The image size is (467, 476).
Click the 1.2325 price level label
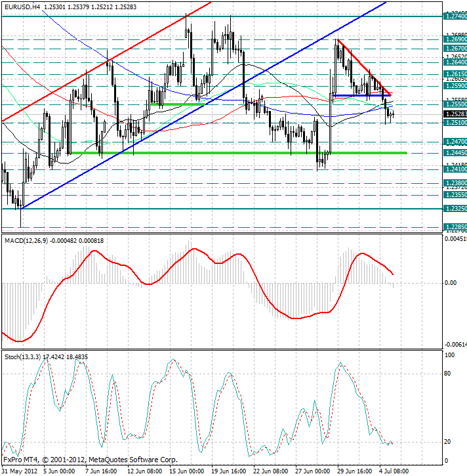pos(455,209)
